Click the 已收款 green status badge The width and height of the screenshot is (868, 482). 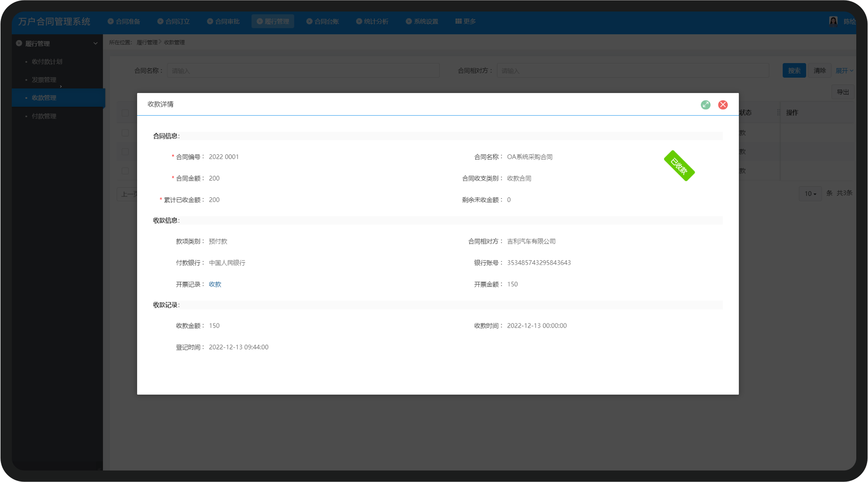679,166
